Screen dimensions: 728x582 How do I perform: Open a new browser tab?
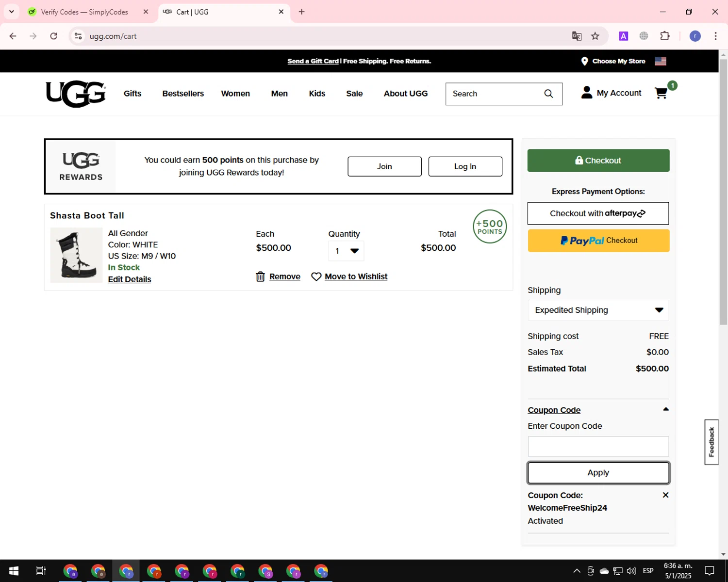pyautogui.click(x=301, y=12)
